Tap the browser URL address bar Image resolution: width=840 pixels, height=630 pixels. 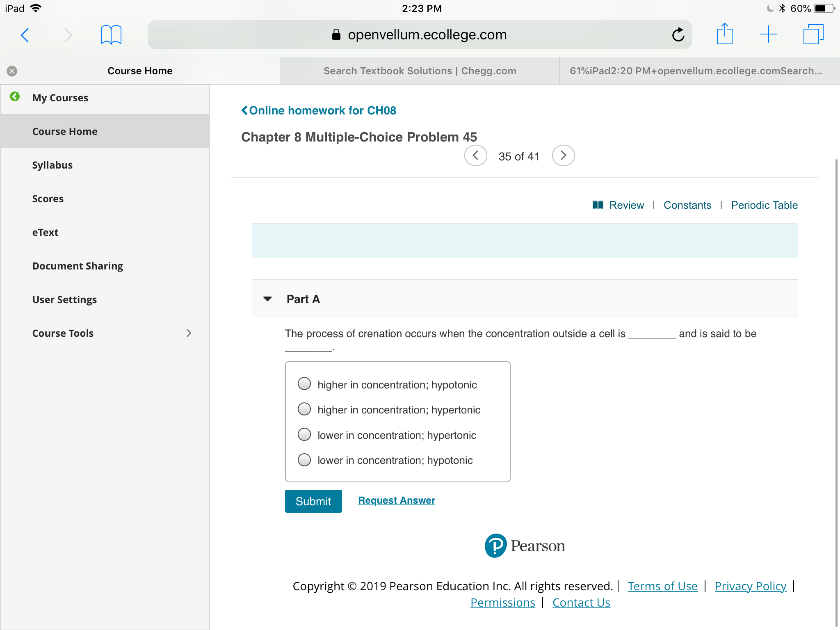[x=419, y=34]
